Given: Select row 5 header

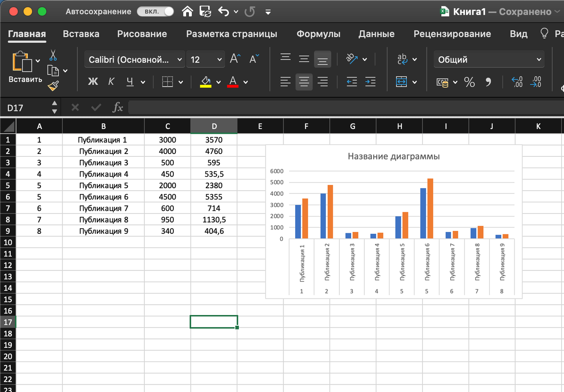Looking at the screenshot, I should click(x=8, y=185).
